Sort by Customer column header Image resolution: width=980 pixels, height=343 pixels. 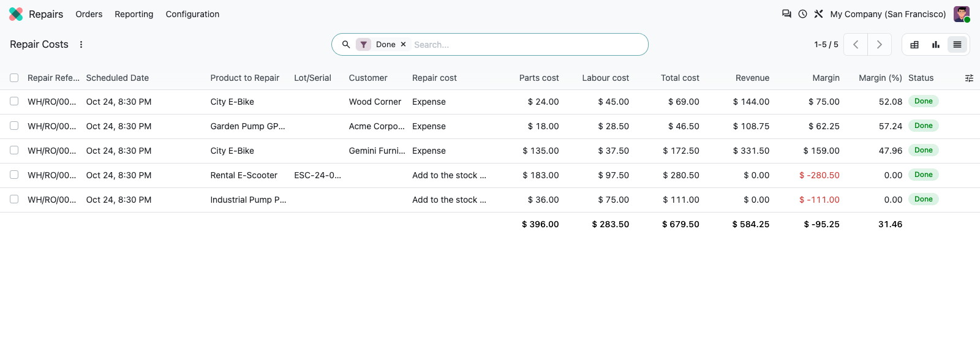click(x=368, y=78)
